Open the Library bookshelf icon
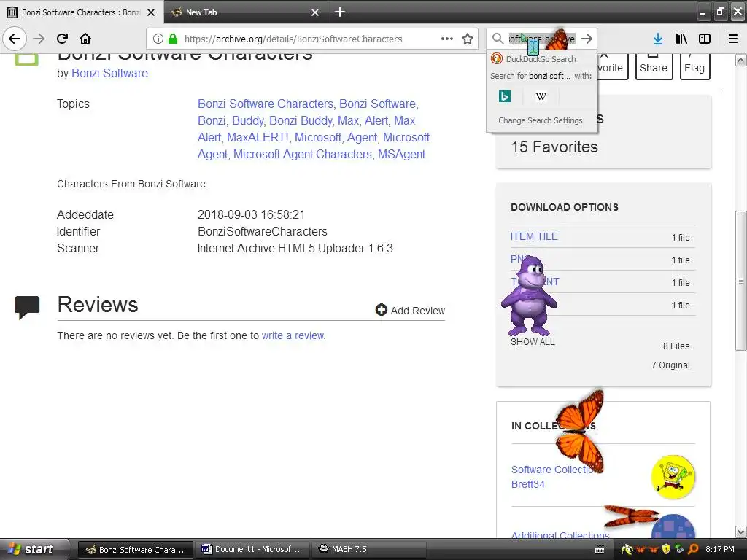 pos(681,39)
